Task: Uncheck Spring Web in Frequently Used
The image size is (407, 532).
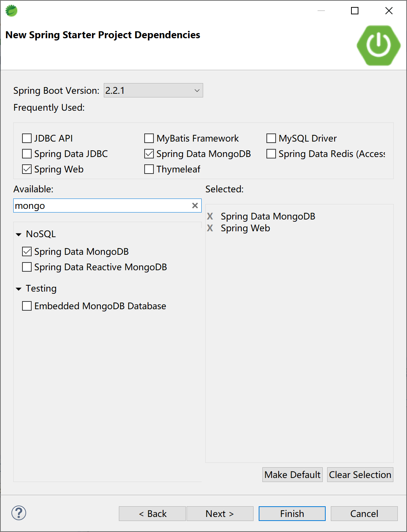Action: [27, 169]
